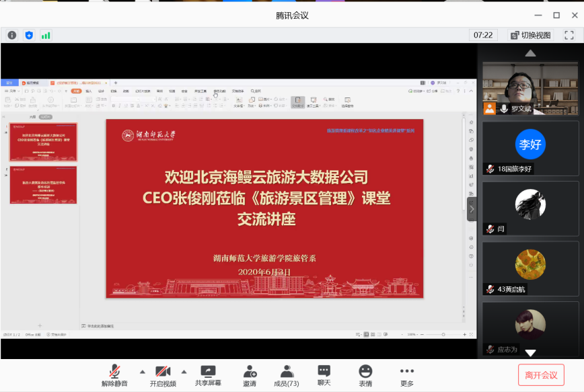Select 罗文斌 presenter video tile
This screenshot has height=392, width=584.
pos(530,88)
